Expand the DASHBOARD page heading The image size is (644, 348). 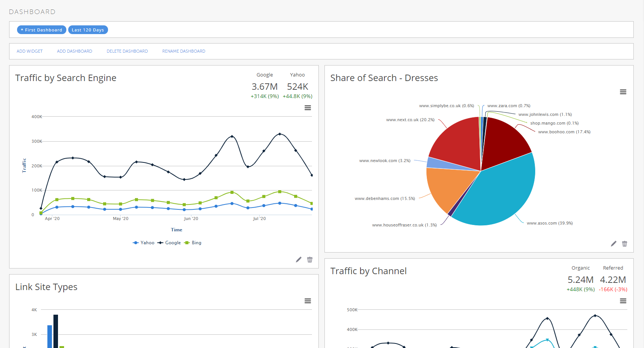coord(32,12)
